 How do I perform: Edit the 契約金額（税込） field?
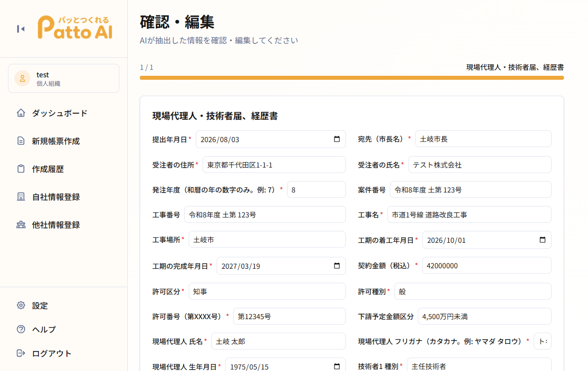click(x=487, y=265)
